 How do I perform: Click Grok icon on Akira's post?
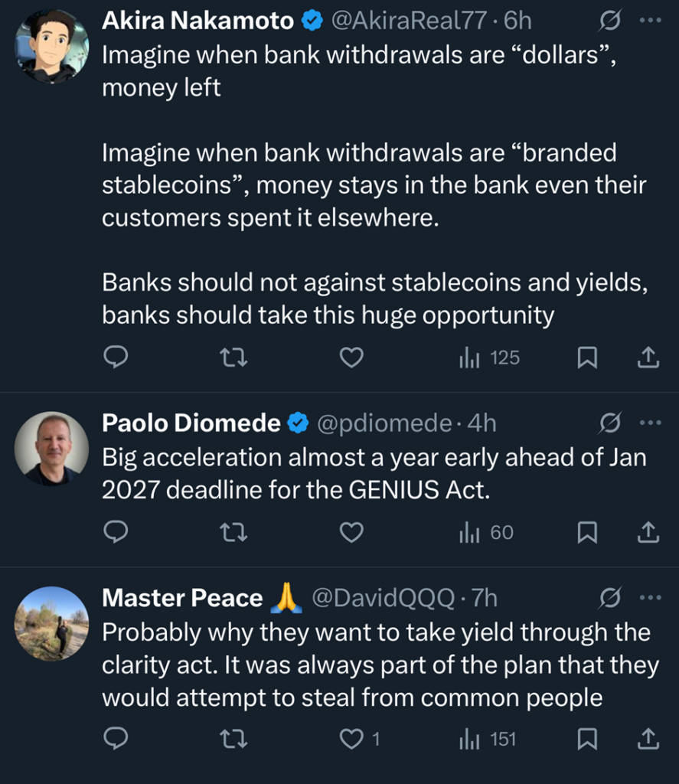coord(609,21)
